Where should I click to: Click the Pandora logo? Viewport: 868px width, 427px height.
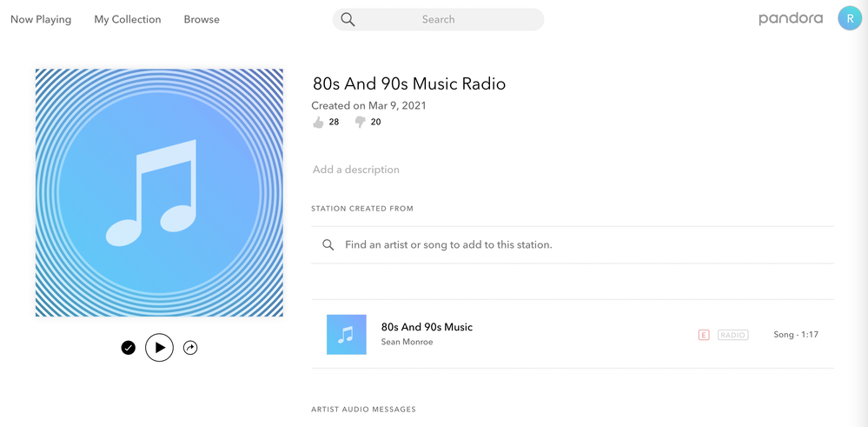[x=790, y=18]
